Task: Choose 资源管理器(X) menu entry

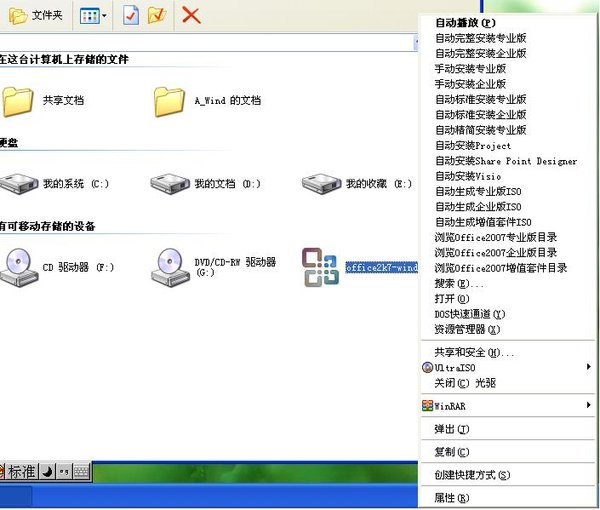Action: pyautogui.click(x=507, y=329)
